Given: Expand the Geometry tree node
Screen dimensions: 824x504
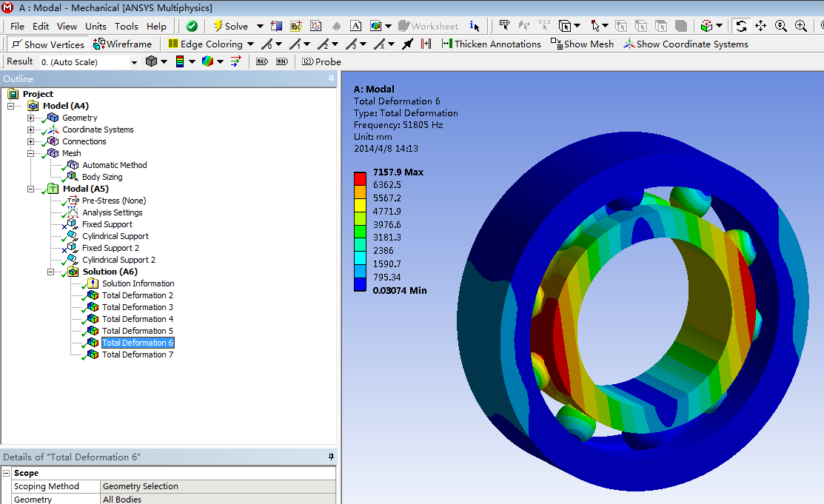Looking at the screenshot, I should point(31,118).
